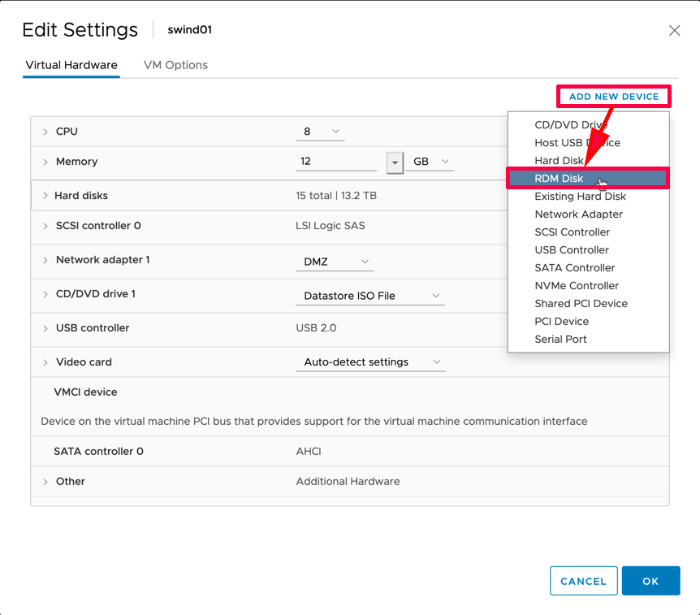Confirm changes with the OK button
This screenshot has width=700, height=615.
click(x=651, y=581)
